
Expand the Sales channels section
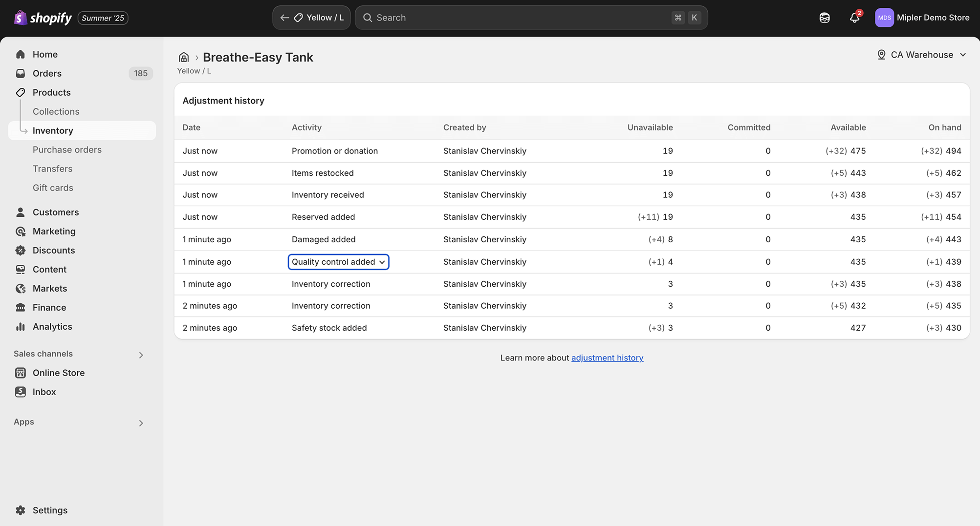pyautogui.click(x=141, y=355)
